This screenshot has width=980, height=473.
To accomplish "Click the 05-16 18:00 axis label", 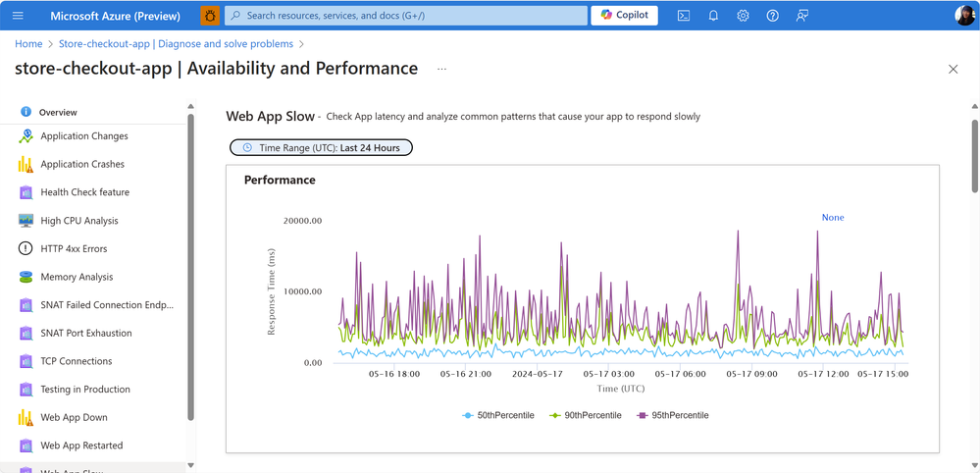I will (x=393, y=374).
